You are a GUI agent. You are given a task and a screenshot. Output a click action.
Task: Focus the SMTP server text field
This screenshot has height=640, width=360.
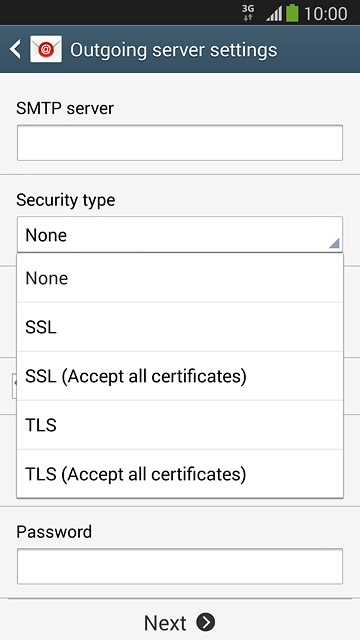180,143
